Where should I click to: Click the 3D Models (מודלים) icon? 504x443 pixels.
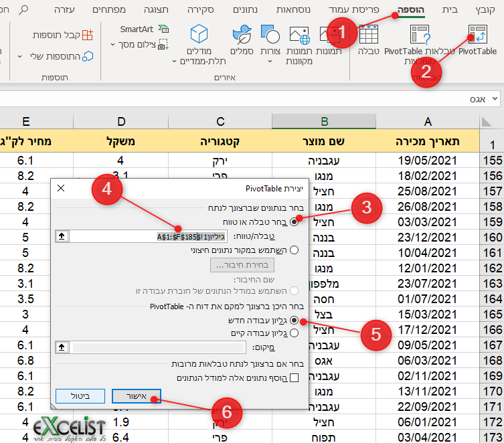[199, 33]
